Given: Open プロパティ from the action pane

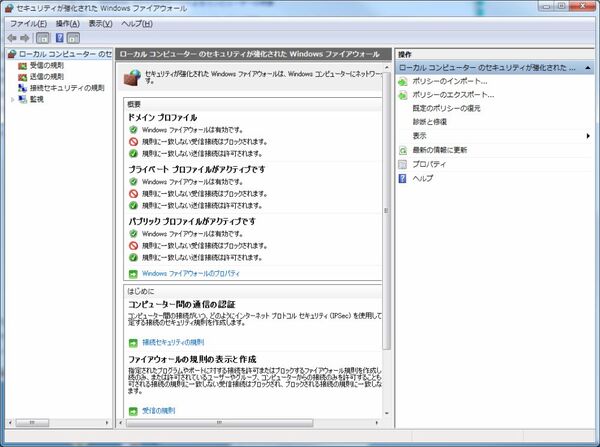Looking at the screenshot, I should (429, 164).
